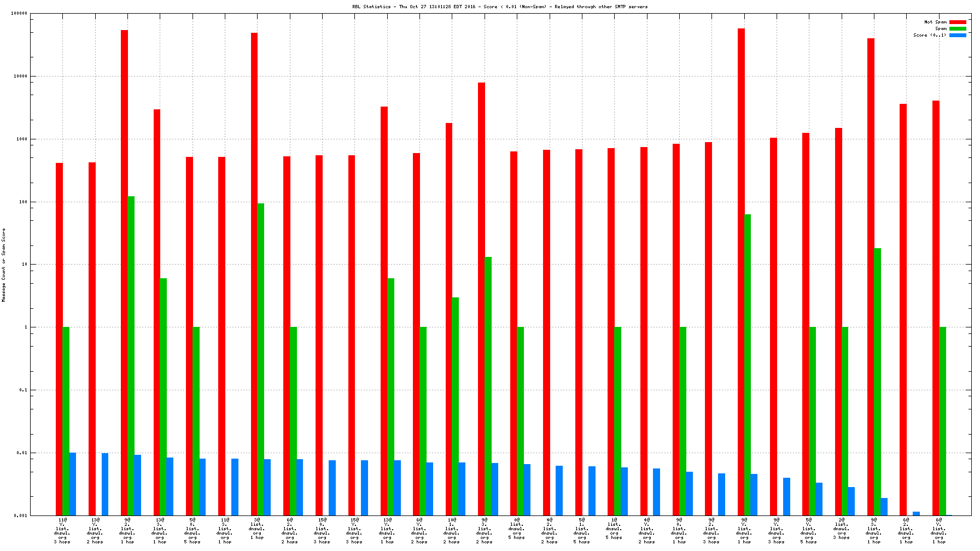Select the 10@ 1. 2 hops axis label
Image resolution: width=980 pixels, height=551 pixels.
452,530
